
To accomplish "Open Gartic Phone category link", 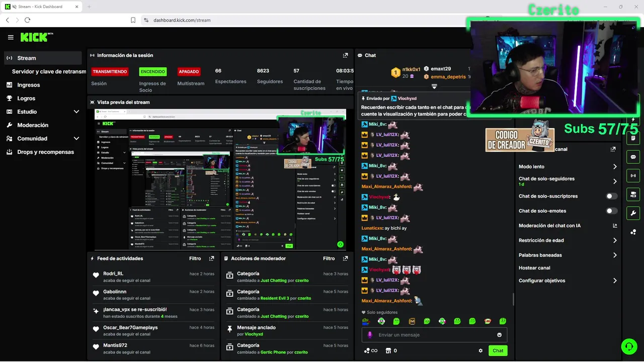I will [273, 352].
